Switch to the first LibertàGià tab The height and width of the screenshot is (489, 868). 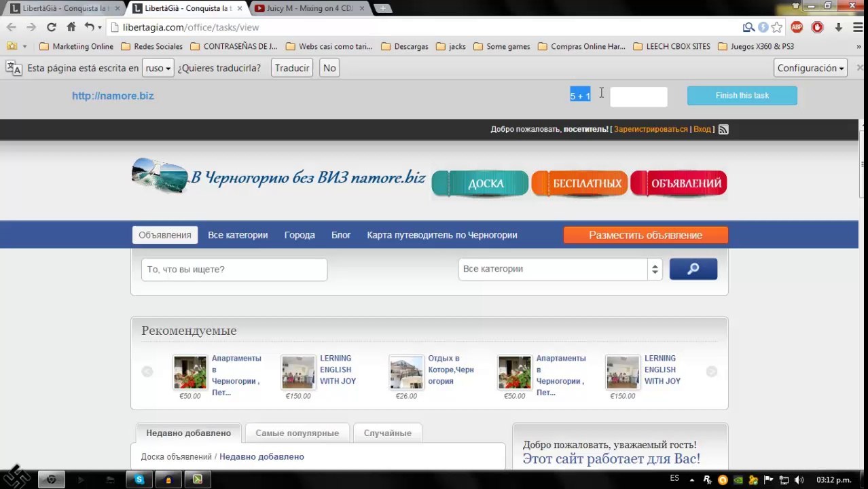pyautogui.click(x=65, y=8)
